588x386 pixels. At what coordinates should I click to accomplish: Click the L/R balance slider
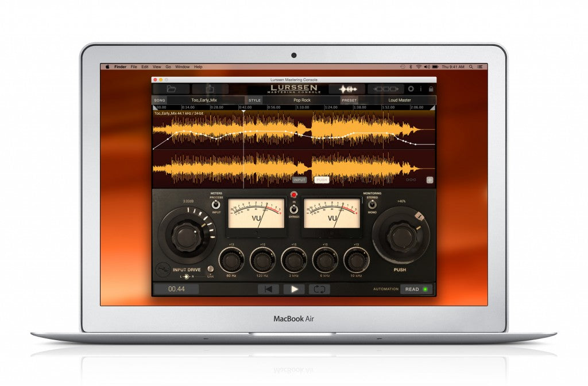(x=187, y=276)
